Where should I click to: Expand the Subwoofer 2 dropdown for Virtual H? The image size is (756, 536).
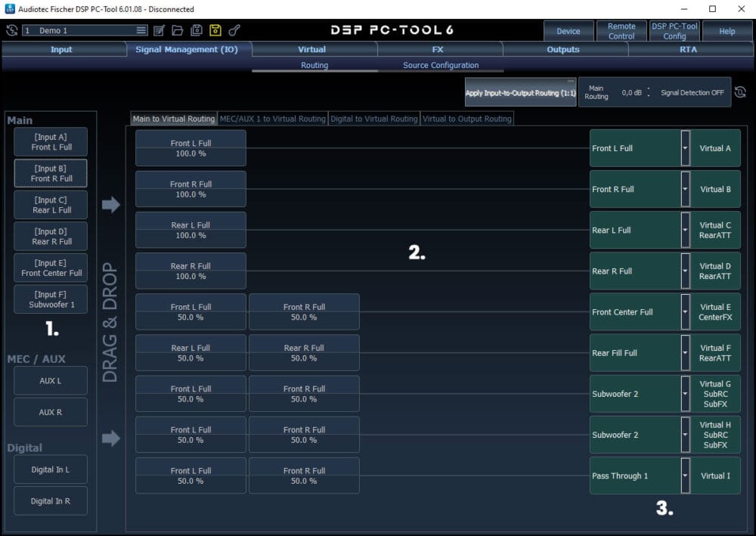685,435
